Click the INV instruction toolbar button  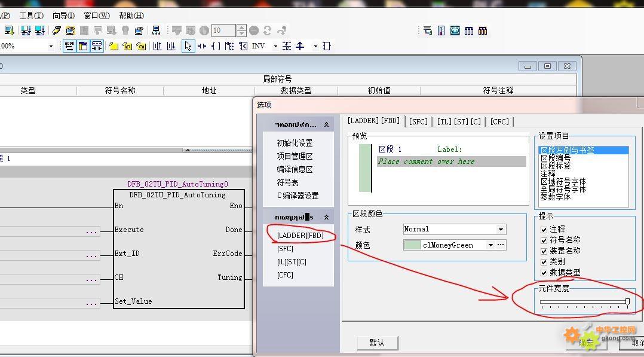point(258,46)
